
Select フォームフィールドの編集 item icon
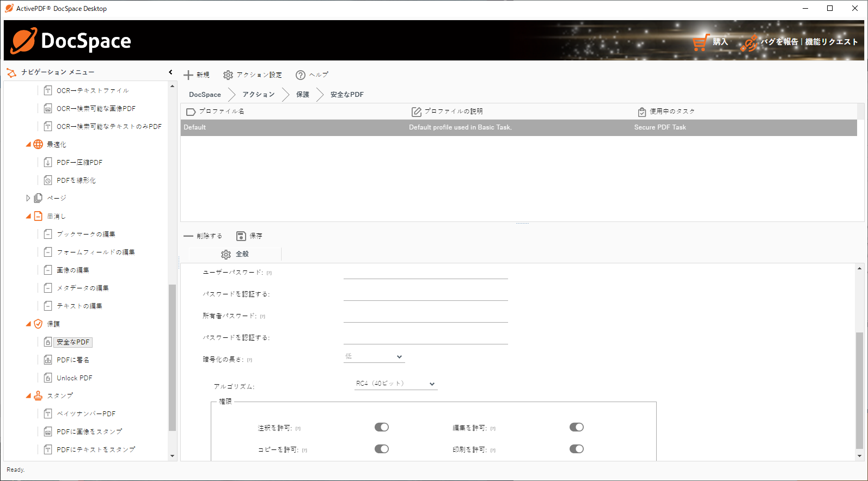[48, 252]
